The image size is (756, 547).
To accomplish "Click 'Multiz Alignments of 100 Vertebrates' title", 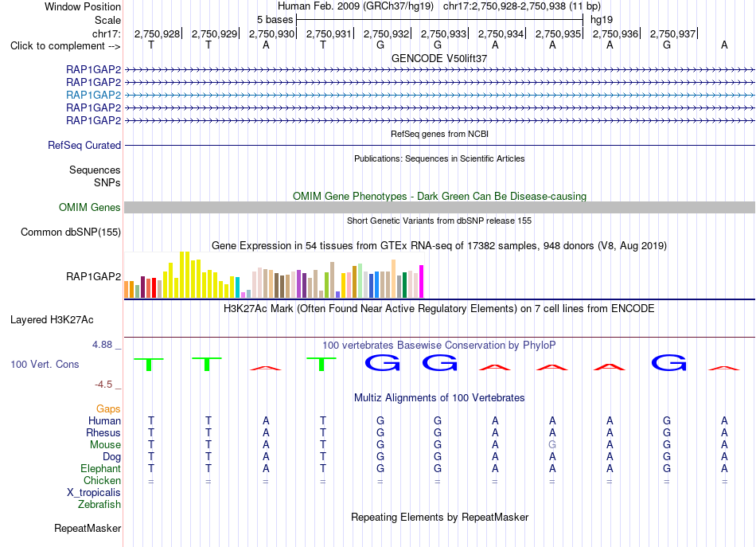I will [439, 398].
